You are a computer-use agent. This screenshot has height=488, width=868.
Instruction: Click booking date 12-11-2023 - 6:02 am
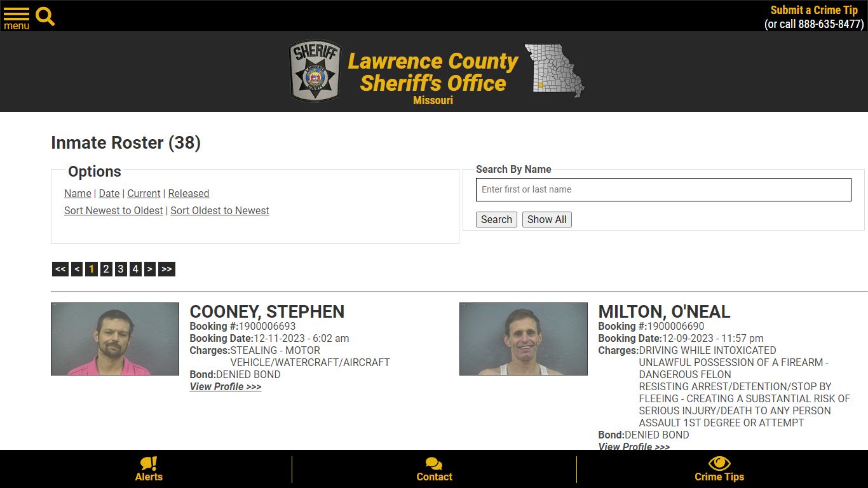301,338
